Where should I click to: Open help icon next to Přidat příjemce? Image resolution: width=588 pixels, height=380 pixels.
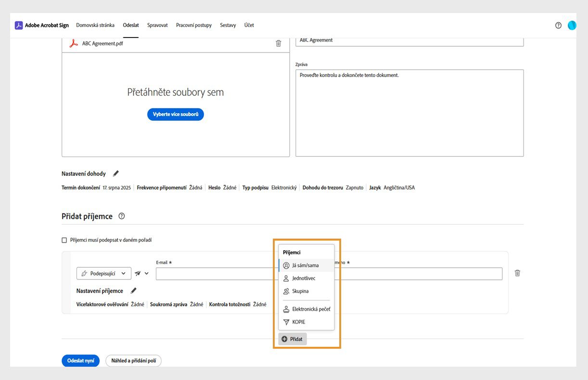click(122, 216)
